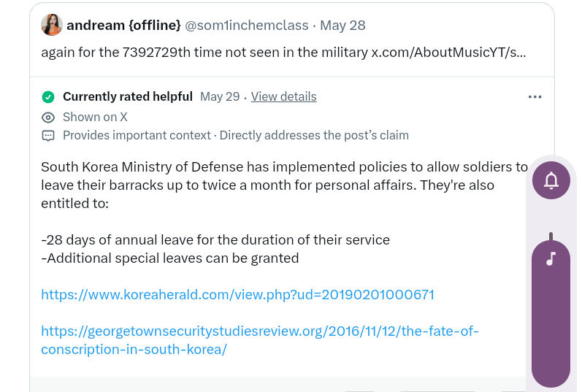Click the speech bubble context icon
582x392 pixels.
48,136
